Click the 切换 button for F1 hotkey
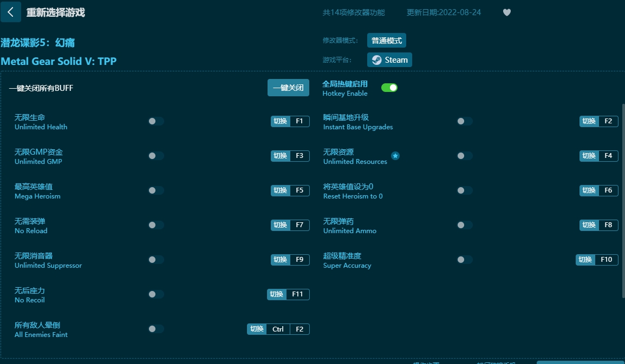Screen dimensions: 625x364 [x=280, y=121]
